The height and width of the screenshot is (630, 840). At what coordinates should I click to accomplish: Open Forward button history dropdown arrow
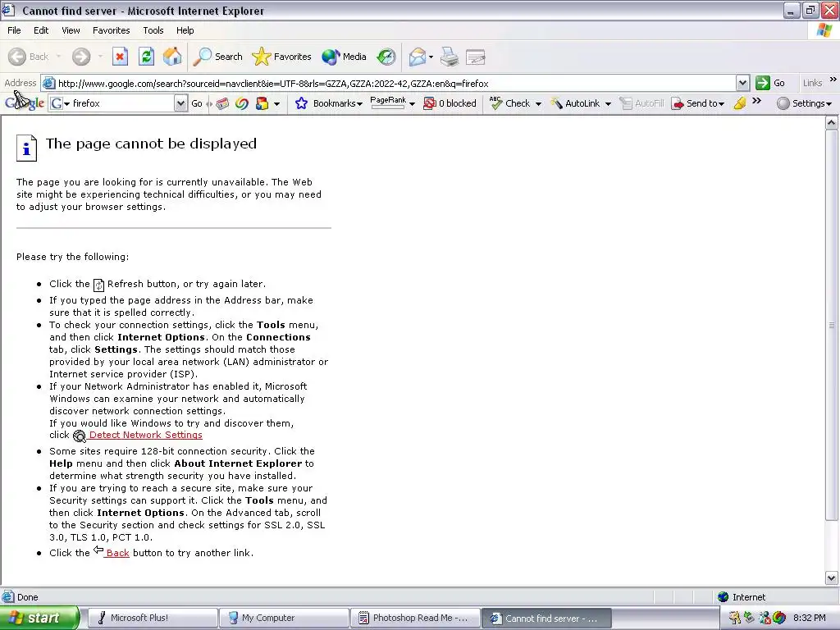point(100,57)
